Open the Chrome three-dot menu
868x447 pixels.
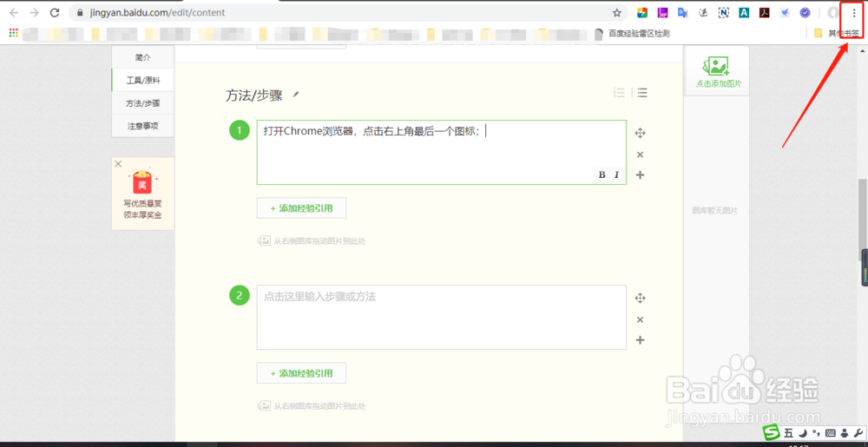[x=853, y=13]
